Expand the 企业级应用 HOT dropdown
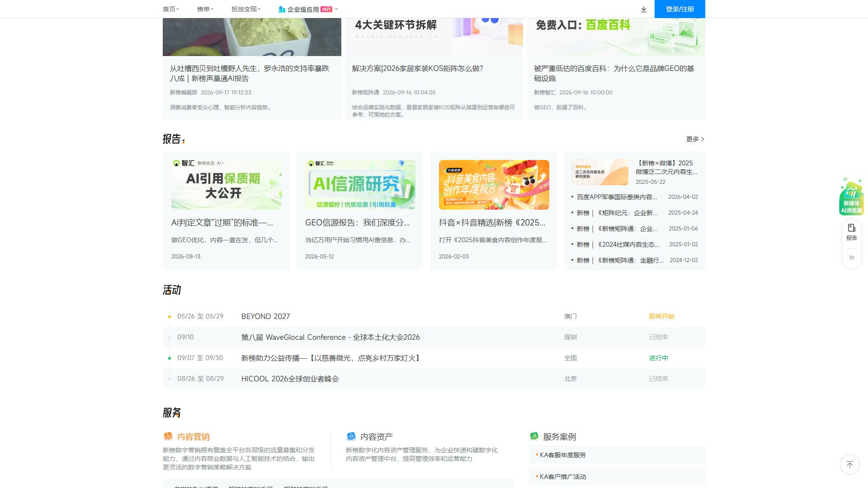 tap(308, 9)
